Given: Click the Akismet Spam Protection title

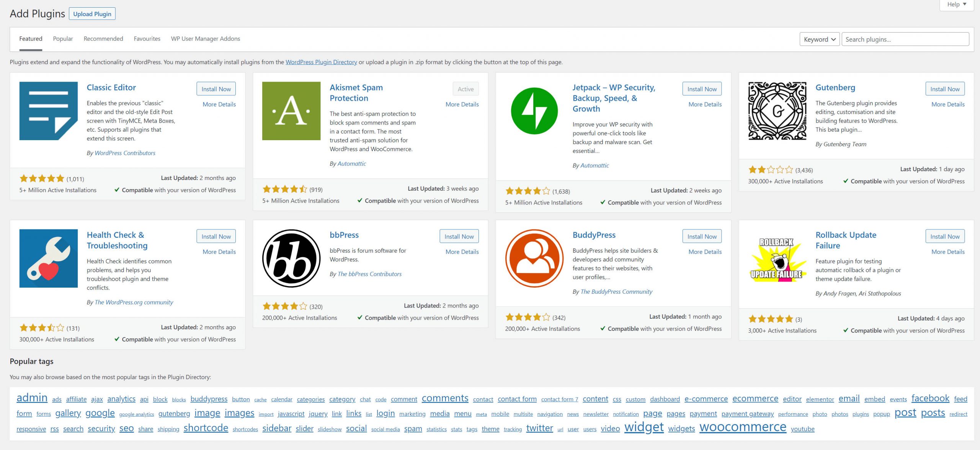Looking at the screenshot, I should pos(356,93).
